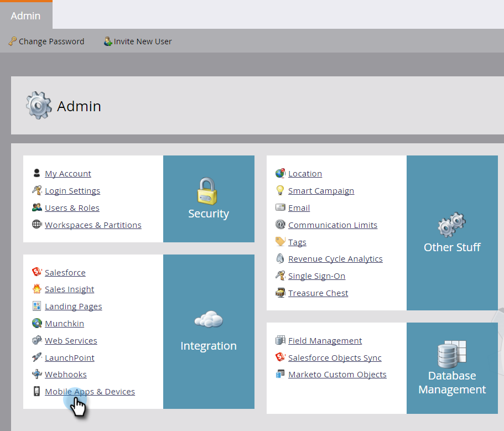The height and width of the screenshot is (431, 504).
Task: Open the Salesforce integration link
Action: point(65,273)
